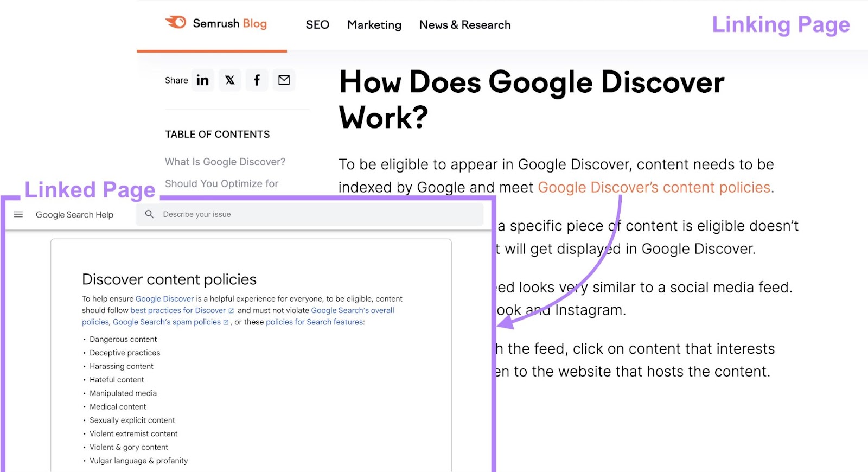Click the Semrush flame logo icon
The height and width of the screenshot is (472, 868).
pos(176,22)
